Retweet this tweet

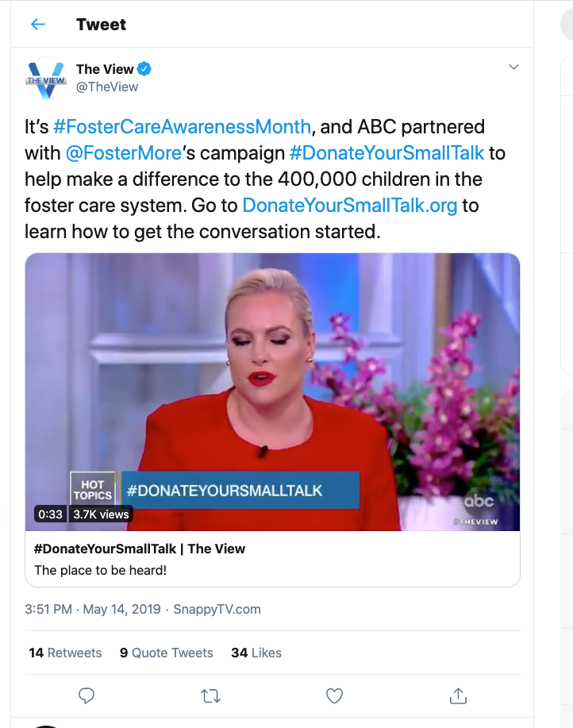210,695
